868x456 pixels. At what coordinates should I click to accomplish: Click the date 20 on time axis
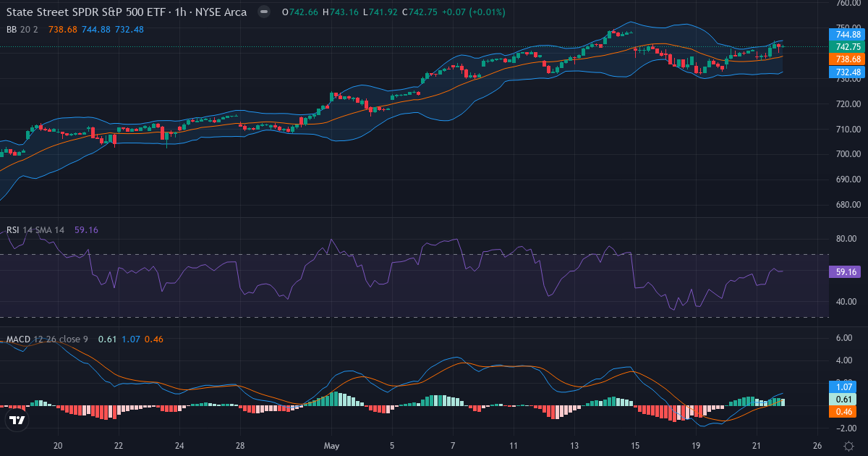coord(59,446)
